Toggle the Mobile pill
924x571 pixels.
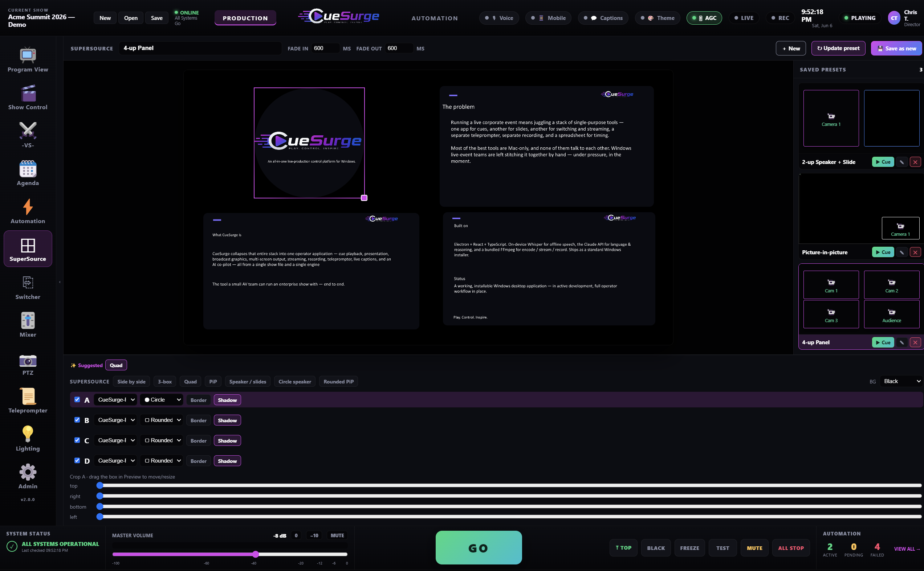point(548,18)
